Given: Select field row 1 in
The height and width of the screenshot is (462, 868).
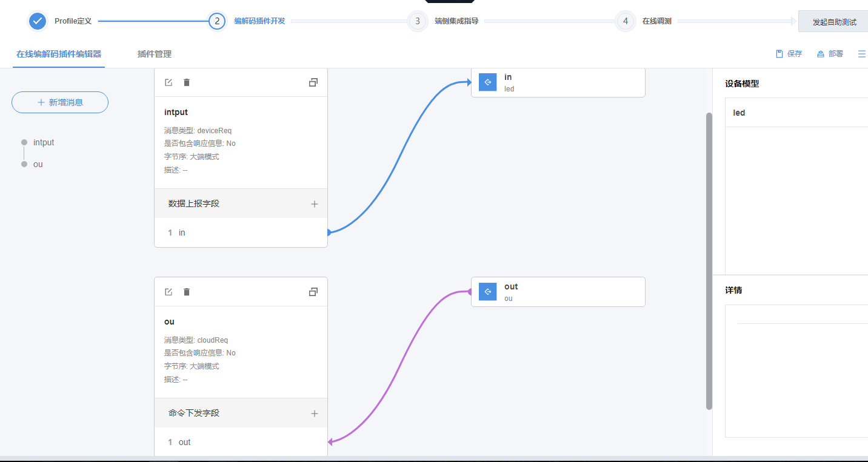Looking at the screenshot, I should [241, 233].
